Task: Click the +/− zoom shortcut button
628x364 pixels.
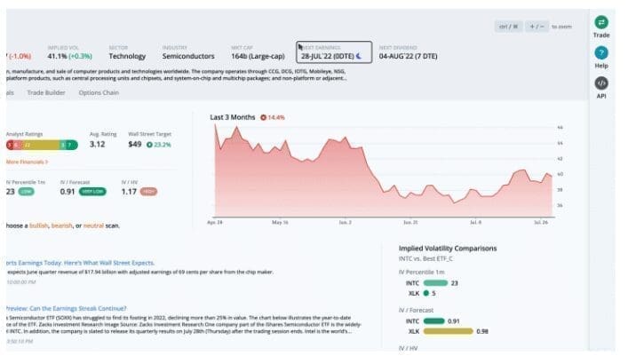Action: click(x=537, y=27)
